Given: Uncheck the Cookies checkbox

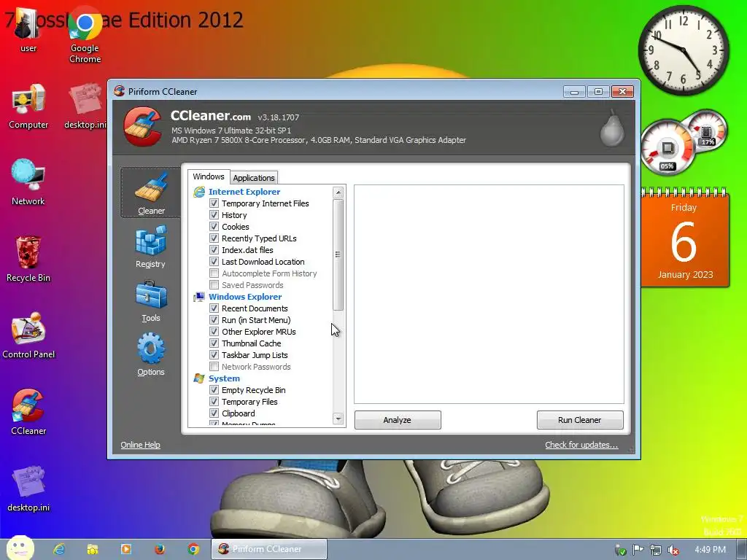Looking at the screenshot, I should 214,227.
